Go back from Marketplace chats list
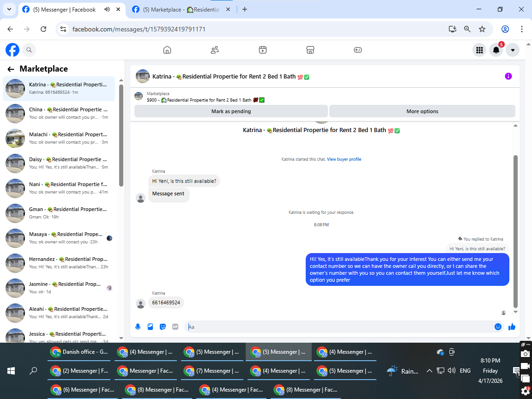The image size is (532, 399). 11,69
